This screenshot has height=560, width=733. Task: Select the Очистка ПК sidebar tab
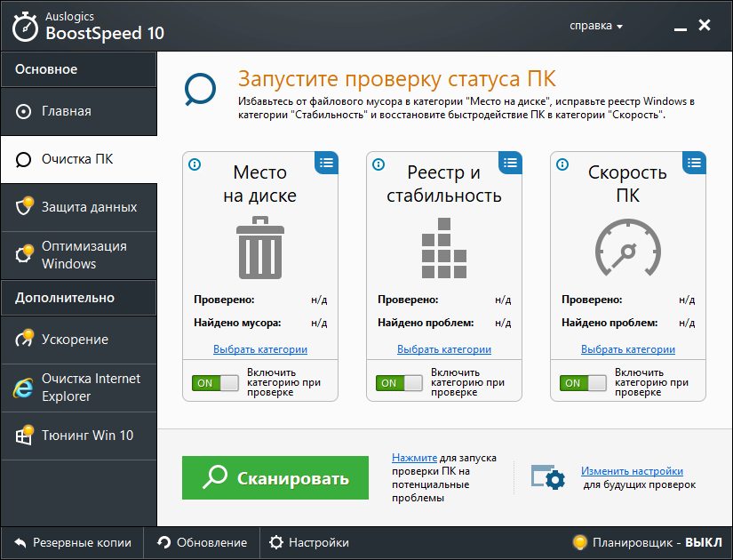click(x=78, y=159)
